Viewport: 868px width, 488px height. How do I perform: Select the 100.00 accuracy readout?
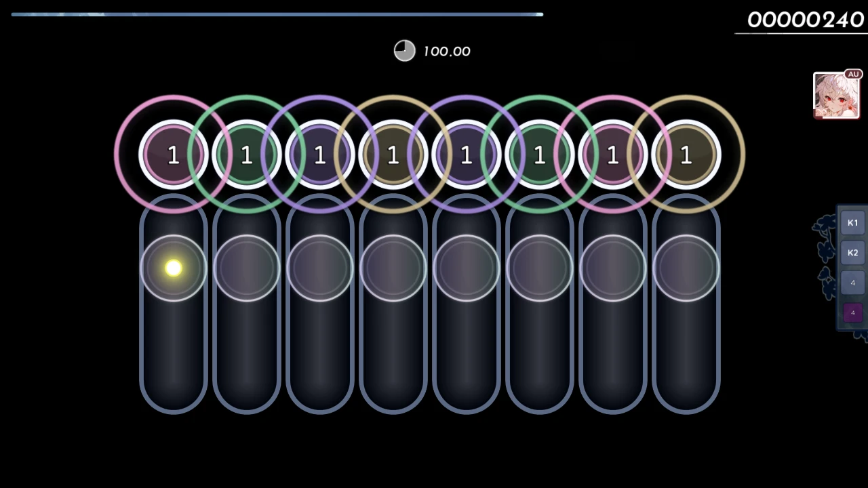[446, 52]
